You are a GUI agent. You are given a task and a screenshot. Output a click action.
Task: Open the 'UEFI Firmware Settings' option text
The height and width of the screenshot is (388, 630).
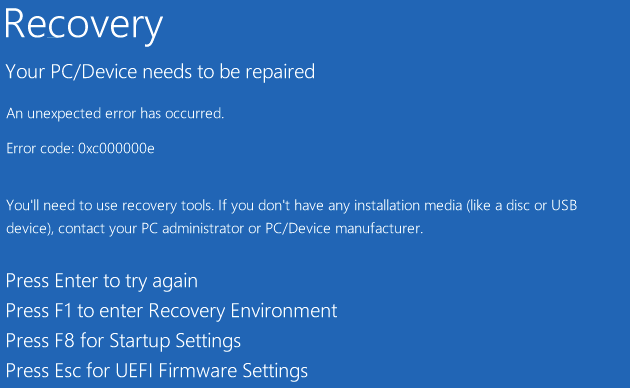tap(212, 371)
